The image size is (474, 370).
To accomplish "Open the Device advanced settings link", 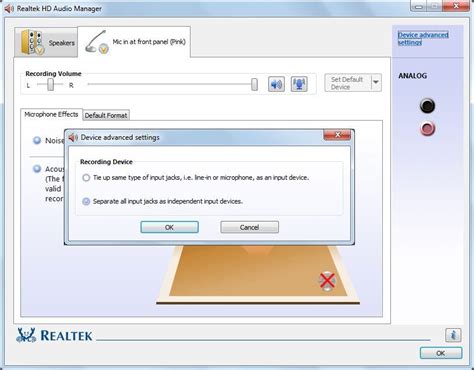I will (423, 39).
